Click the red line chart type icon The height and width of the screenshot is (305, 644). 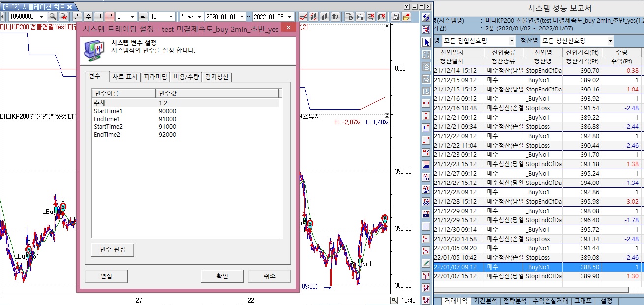(x=304, y=17)
